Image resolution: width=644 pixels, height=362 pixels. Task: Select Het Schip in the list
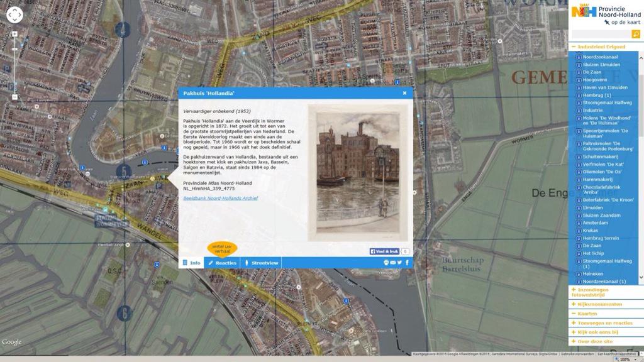coord(593,253)
